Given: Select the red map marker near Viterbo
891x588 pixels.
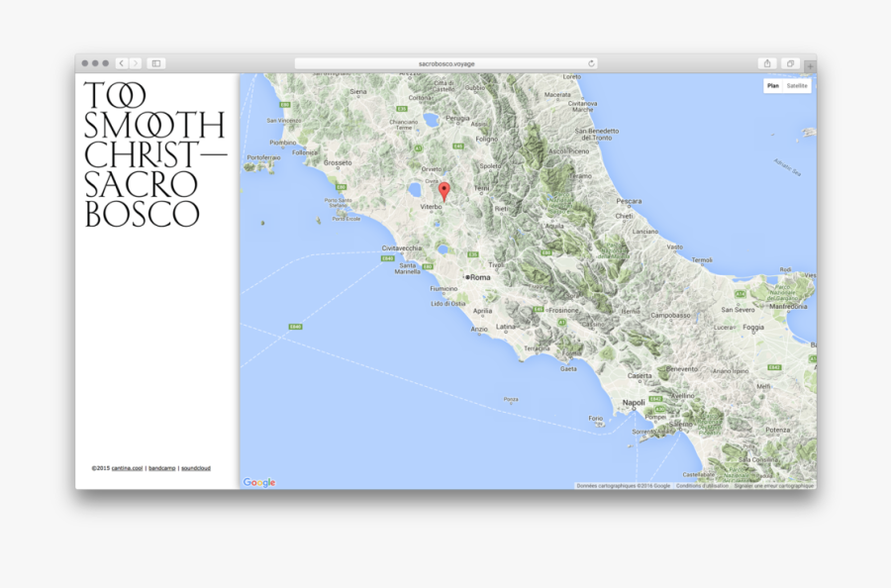Looking at the screenshot, I should tap(445, 190).
